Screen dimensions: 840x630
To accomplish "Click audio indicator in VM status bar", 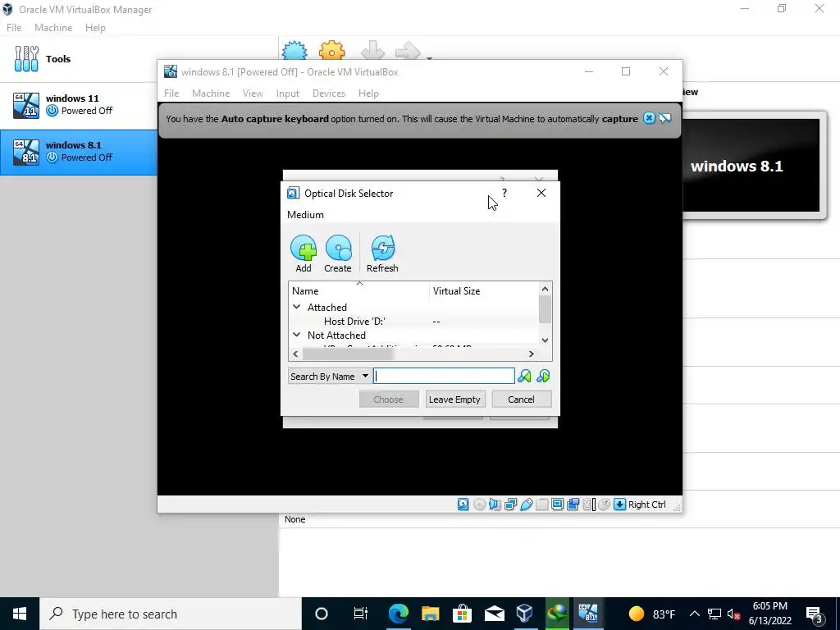I will coord(495,504).
